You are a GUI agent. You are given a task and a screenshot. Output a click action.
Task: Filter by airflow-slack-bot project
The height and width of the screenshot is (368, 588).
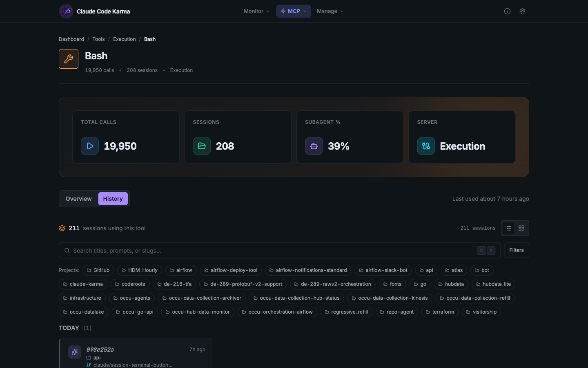[x=383, y=270]
